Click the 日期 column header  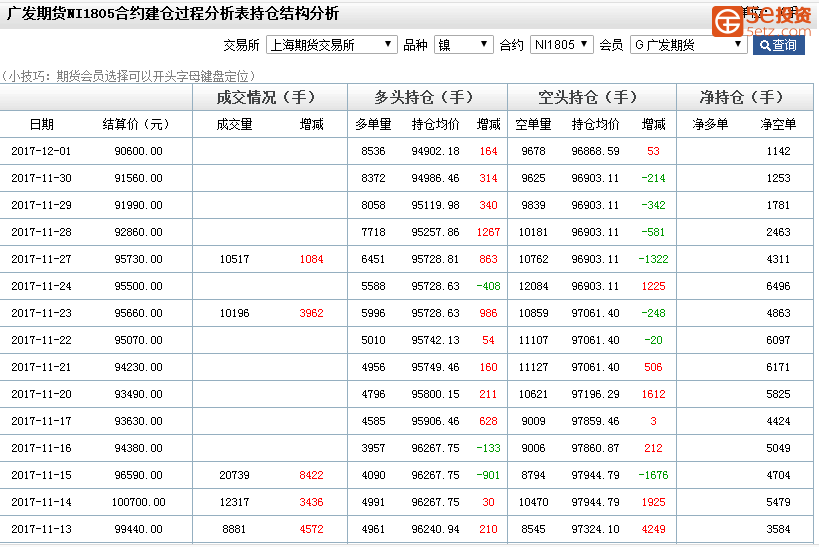pyautogui.click(x=42, y=124)
